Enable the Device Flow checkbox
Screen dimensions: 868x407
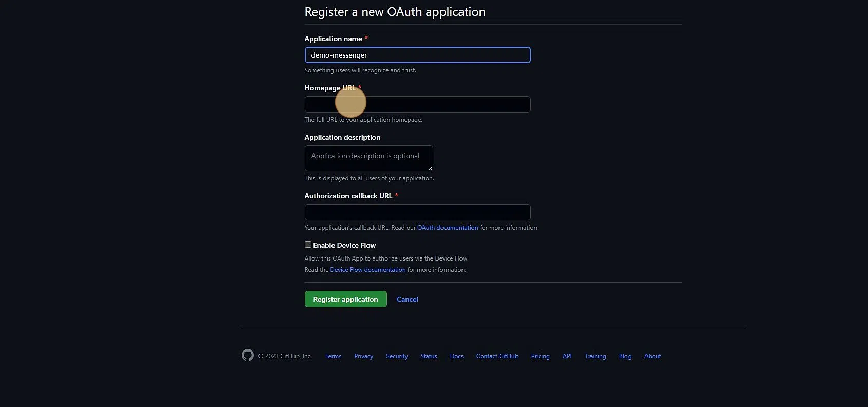[308, 245]
